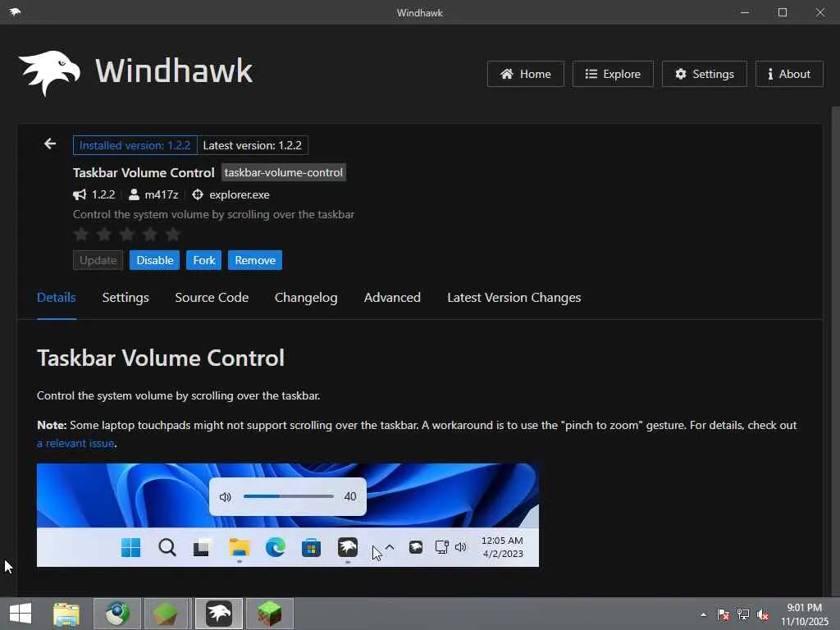The image size is (840, 630).
Task: Show hidden system tray icons
Action: (703, 614)
